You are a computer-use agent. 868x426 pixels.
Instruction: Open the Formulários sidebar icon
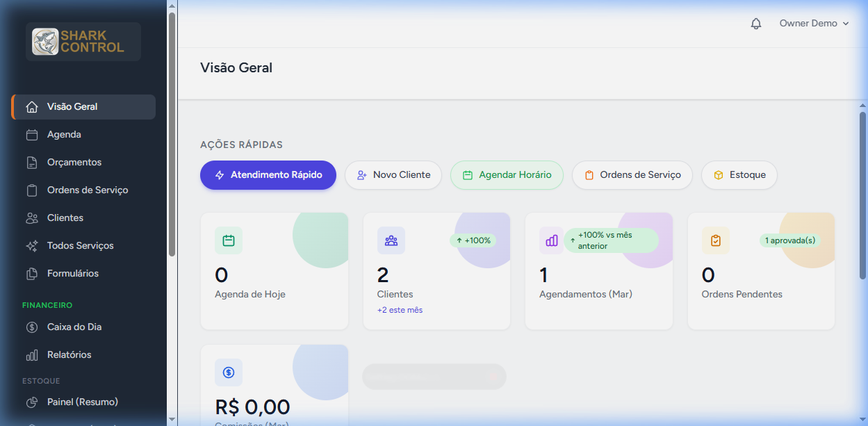(32, 274)
